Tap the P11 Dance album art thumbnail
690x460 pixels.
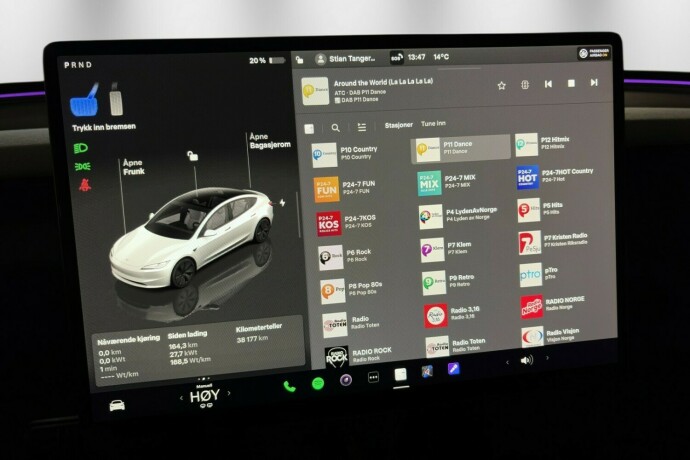point(315,91)
